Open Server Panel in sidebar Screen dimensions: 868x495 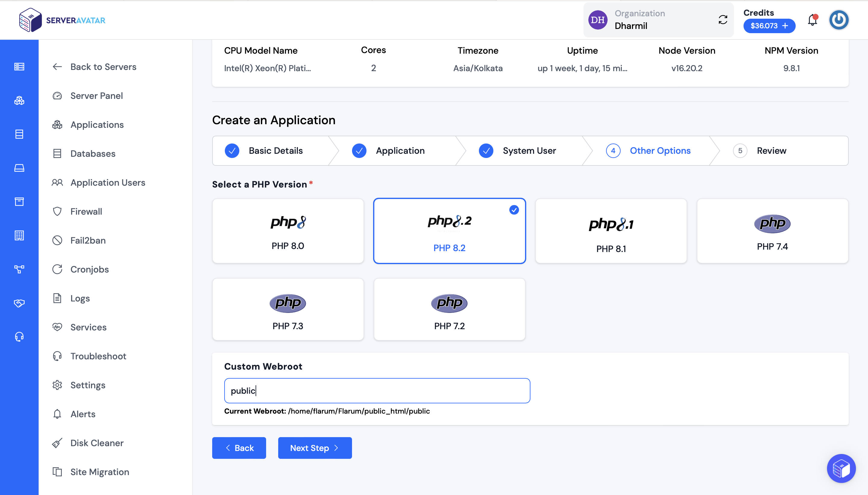pos(88,96)
